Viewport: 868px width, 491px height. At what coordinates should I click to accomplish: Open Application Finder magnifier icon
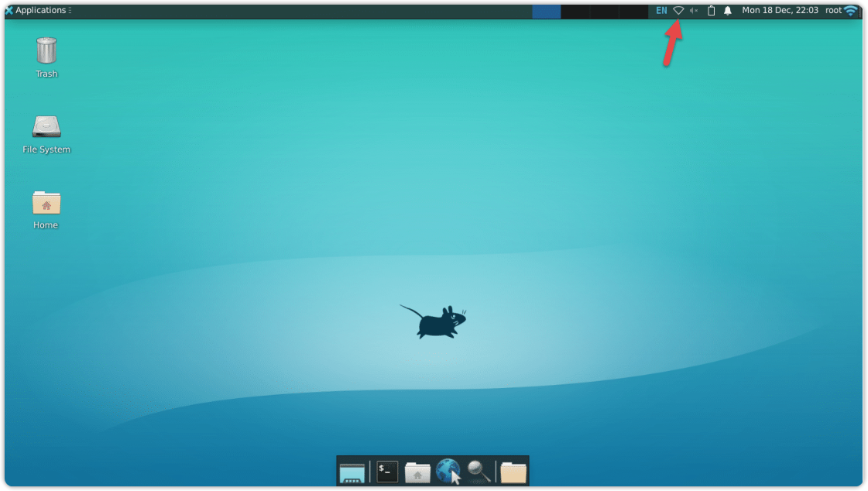pyautogui.click(x=479, y=472)
